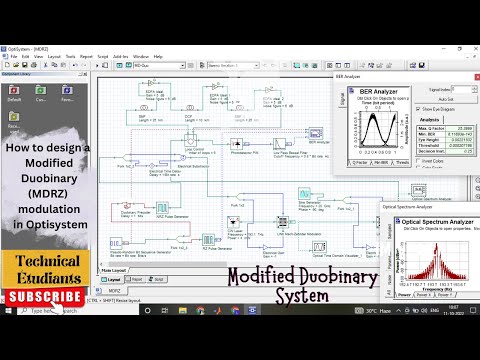Click the Task View icon on taskbar
480x360 pixels.
165,310
